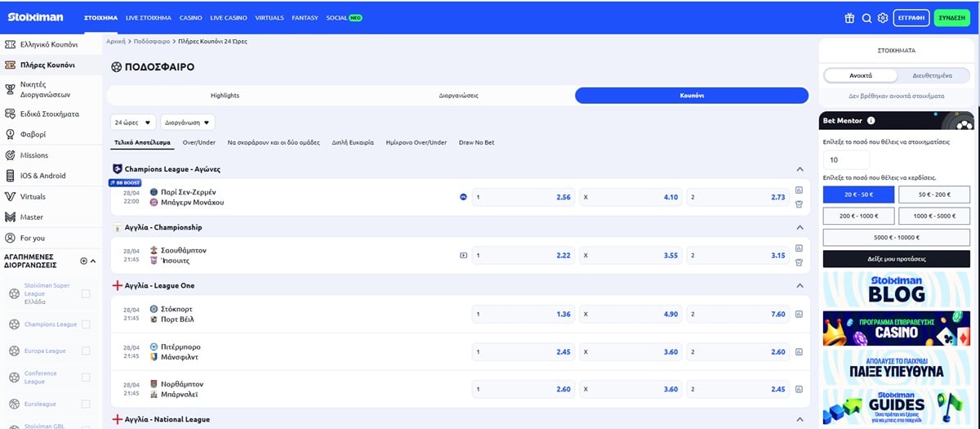Image resolution: width=980 pixels, height=429 pixels.
Task: Collapse favorite leagues with the chevron
Action: coord(93,261)
